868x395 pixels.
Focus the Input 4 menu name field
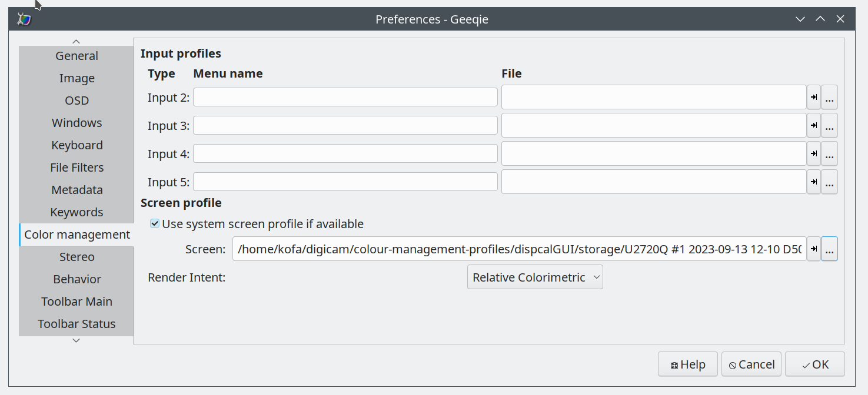345,153
